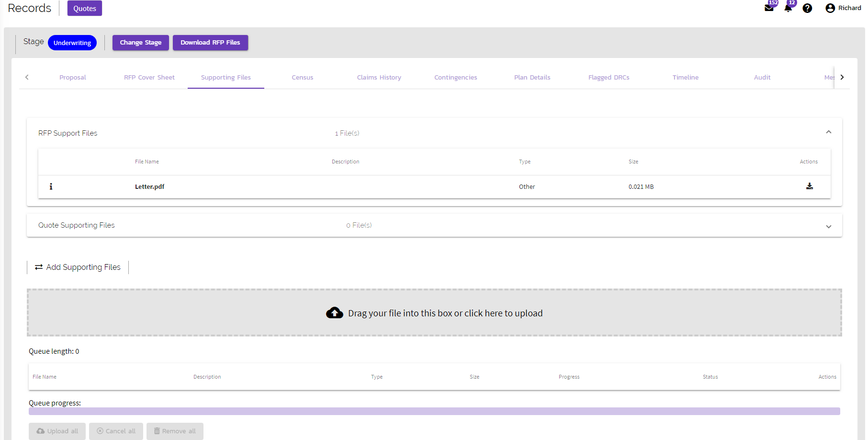Screen dimensions: 868x440
Task: Switch to the Census tab
Action: 302,77
